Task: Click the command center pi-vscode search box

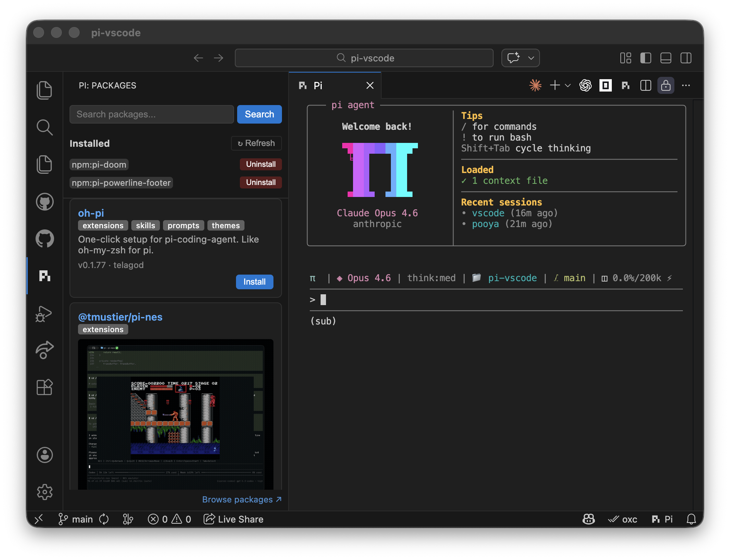Action: click(x=364, y=58)
